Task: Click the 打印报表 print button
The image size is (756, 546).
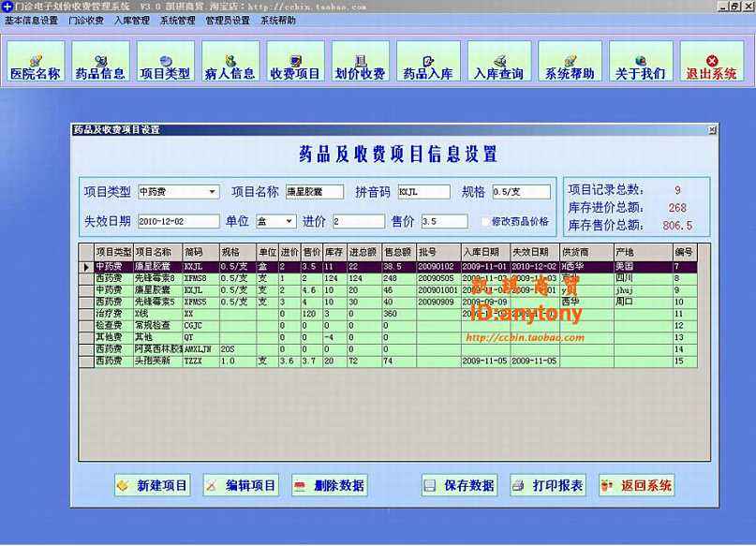Action: click(x=547, y=485)
